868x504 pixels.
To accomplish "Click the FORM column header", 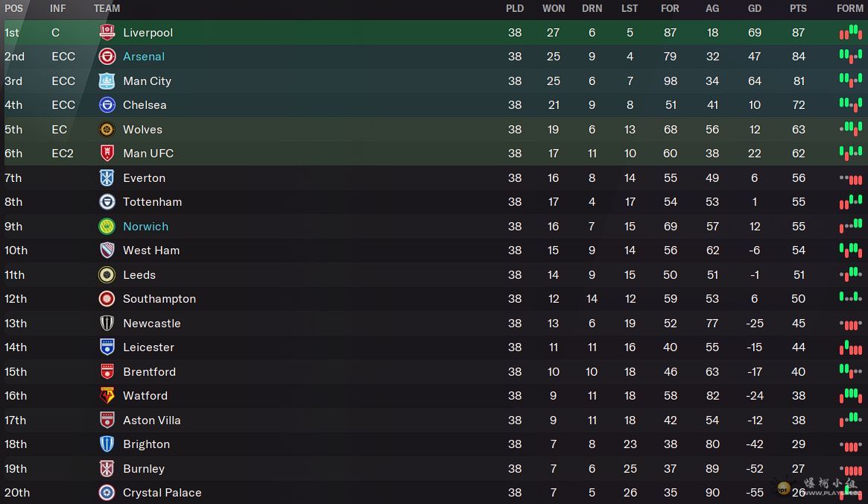I will [850, 9].
